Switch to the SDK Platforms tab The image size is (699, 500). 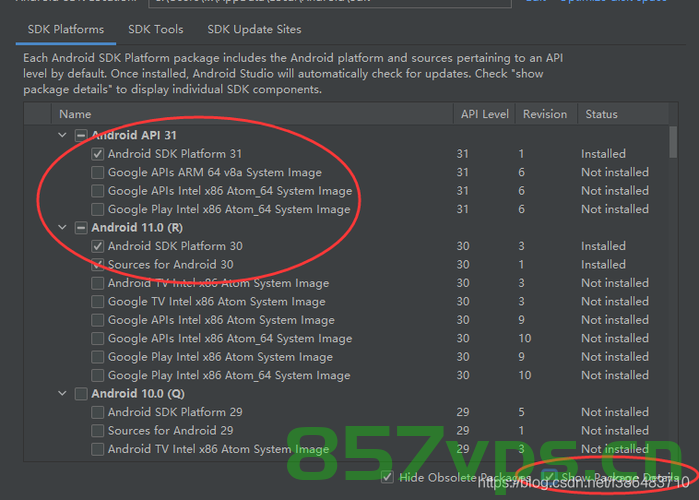(x=66, y=29)
